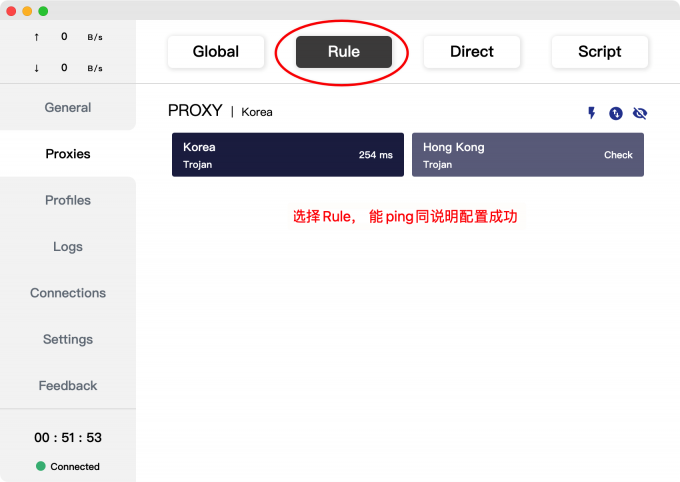View the Logs page
Image resolution: width=680 pixels, height=482 pixels.
coord(68,246)
